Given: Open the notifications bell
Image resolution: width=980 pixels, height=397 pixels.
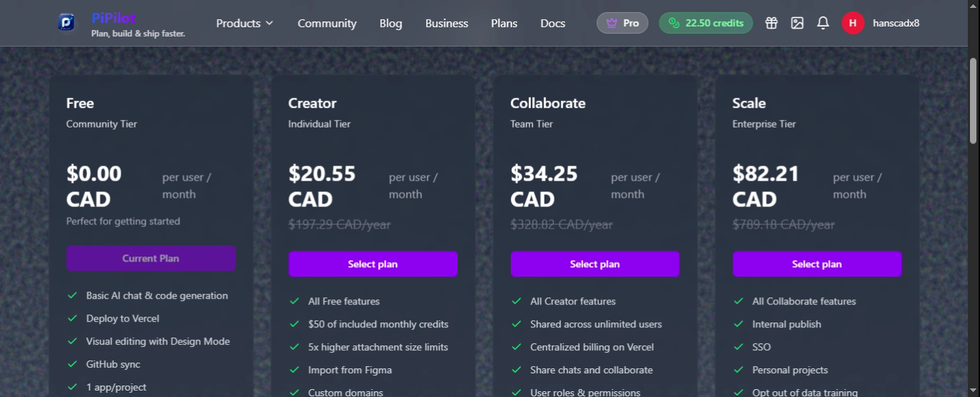Looking at the screenshot, I should [823, 23].
